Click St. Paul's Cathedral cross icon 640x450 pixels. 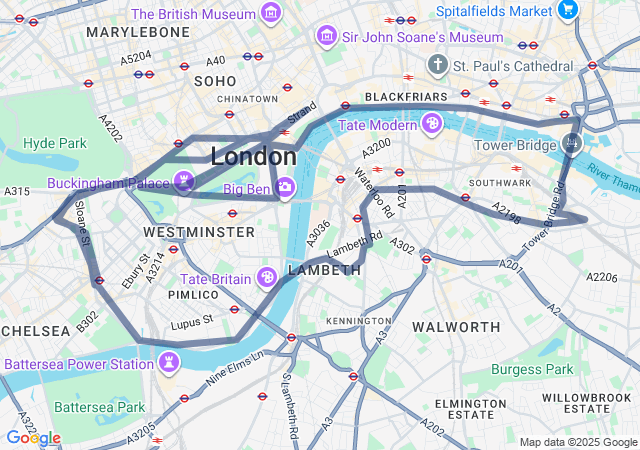tap(438, 65)
